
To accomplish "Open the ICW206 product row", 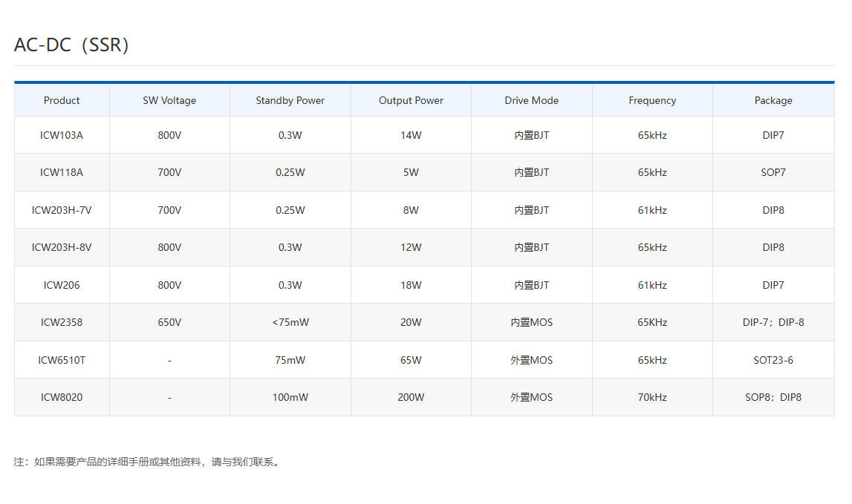I will pyautogui.click(x=62, y=285).
